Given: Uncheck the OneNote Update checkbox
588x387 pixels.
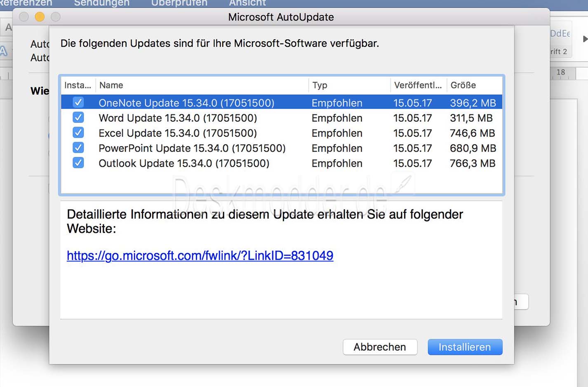Looking at the screenshot, I should click(x=78, y=102).
